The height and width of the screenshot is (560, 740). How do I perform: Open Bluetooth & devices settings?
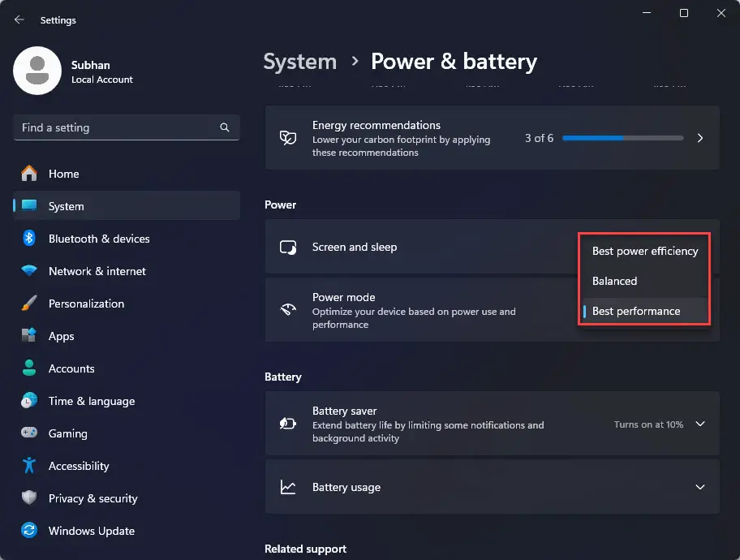pyautogui.click(x=98, y=239)
